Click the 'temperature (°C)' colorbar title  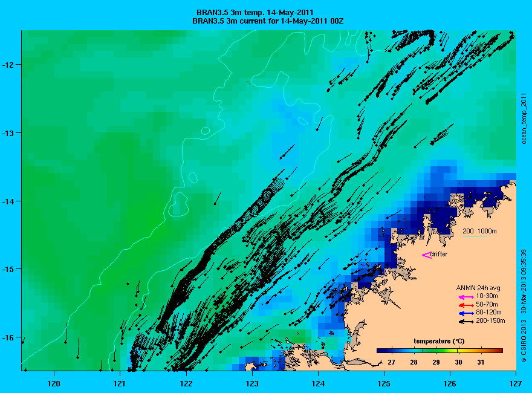click(x=439, y=341)
